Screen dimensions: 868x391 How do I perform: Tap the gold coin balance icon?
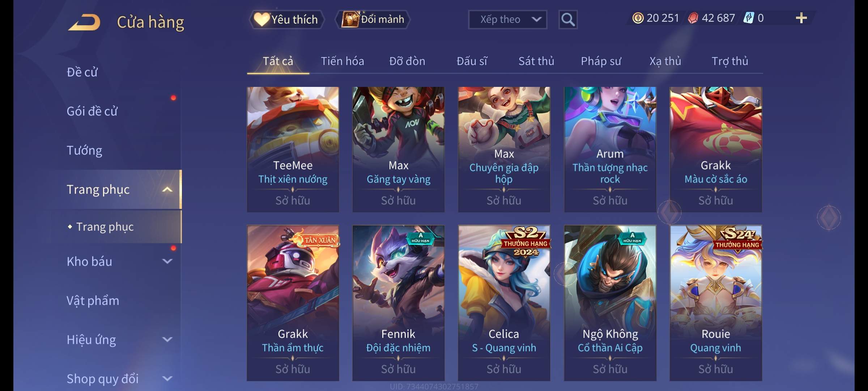tap(638, 18)
